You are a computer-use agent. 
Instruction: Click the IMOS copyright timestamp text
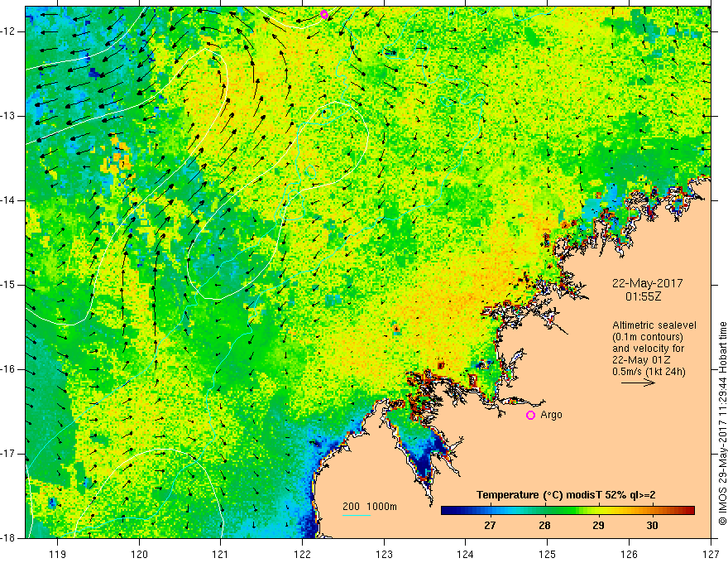point(722,423)
